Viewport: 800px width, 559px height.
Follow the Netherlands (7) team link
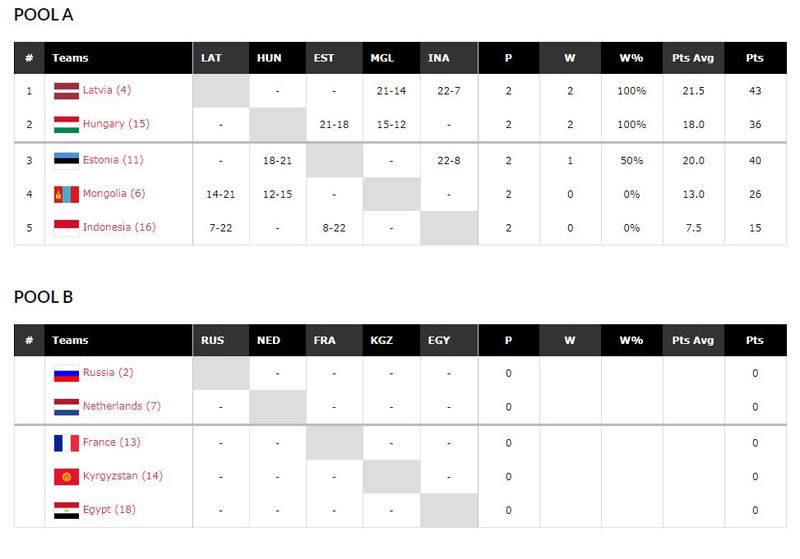click(121, 406)
